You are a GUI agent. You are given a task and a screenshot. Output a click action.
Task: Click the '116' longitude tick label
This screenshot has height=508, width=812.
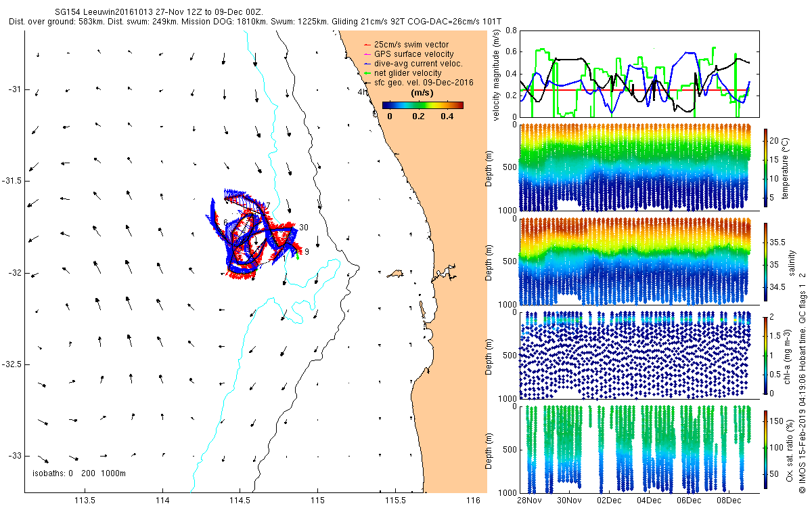pos(473,500)
